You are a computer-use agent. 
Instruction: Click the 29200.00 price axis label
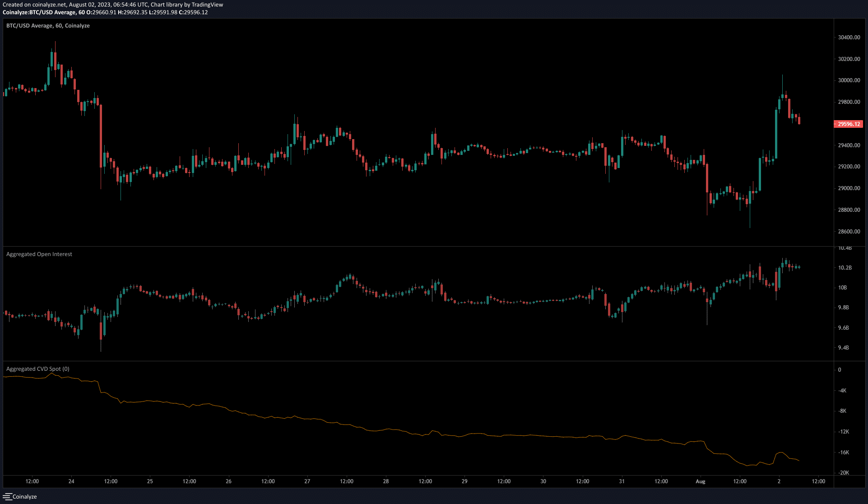[849, 167]
